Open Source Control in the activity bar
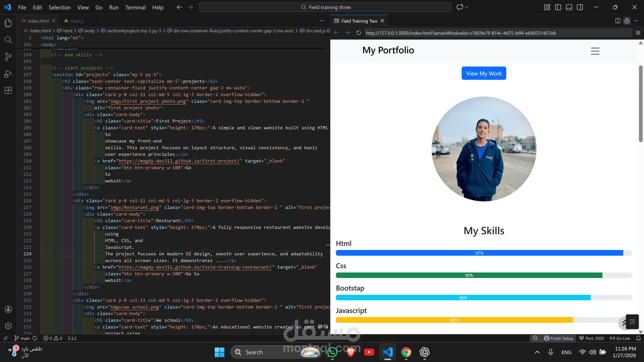 [x=8, y=57]
